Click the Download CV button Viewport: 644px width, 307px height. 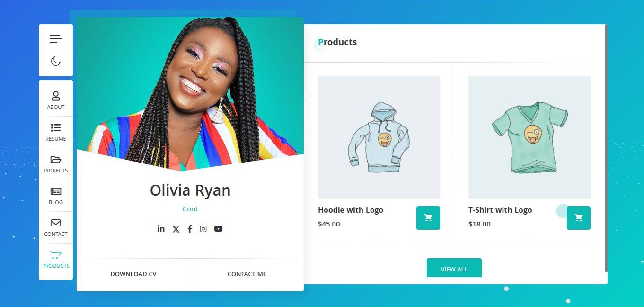pos(133,274)
